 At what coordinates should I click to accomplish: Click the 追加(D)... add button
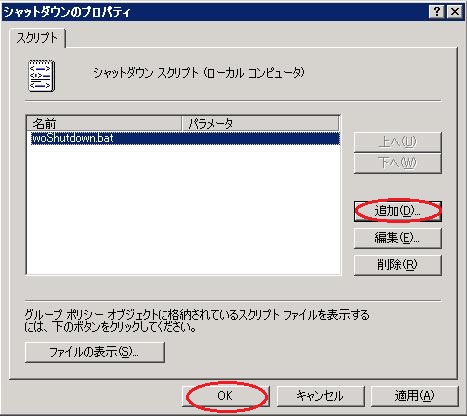point(398,211)
